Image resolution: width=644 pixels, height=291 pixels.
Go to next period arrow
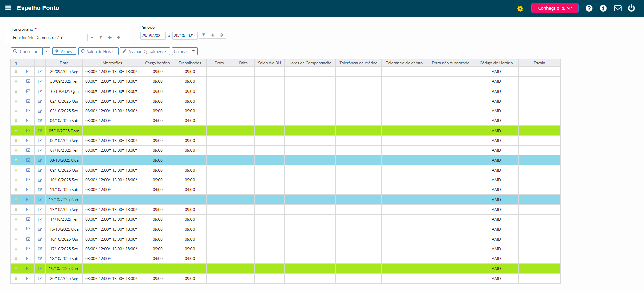tap(222, 35)
